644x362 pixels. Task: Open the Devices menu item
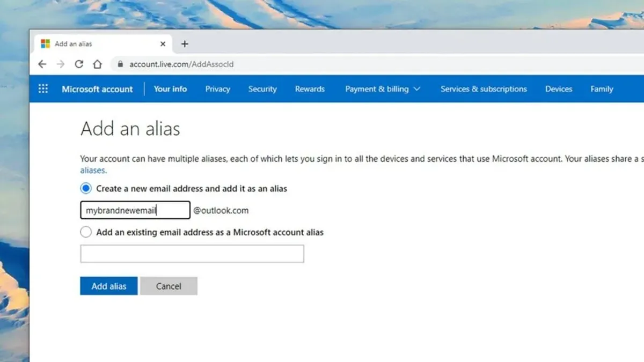pos(559,89)
